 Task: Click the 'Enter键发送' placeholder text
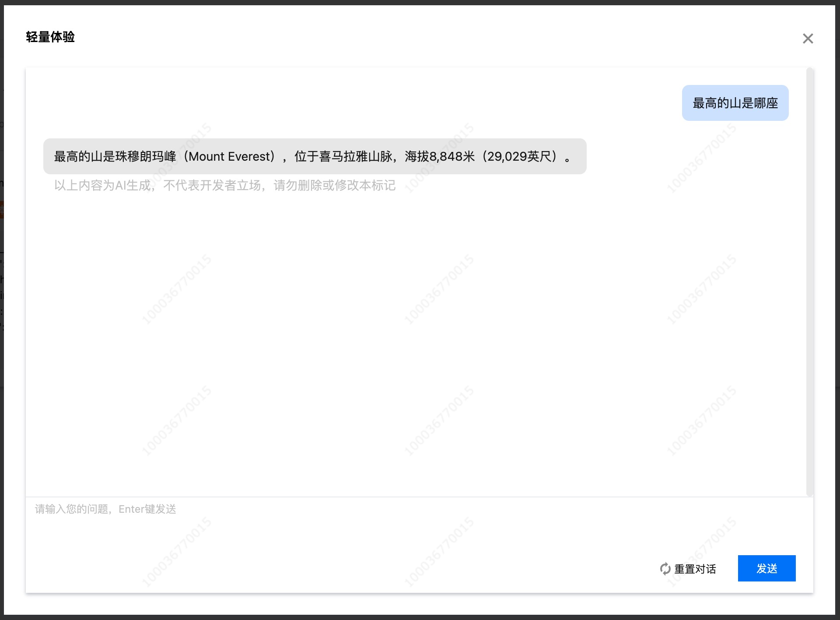coord(147,509)
